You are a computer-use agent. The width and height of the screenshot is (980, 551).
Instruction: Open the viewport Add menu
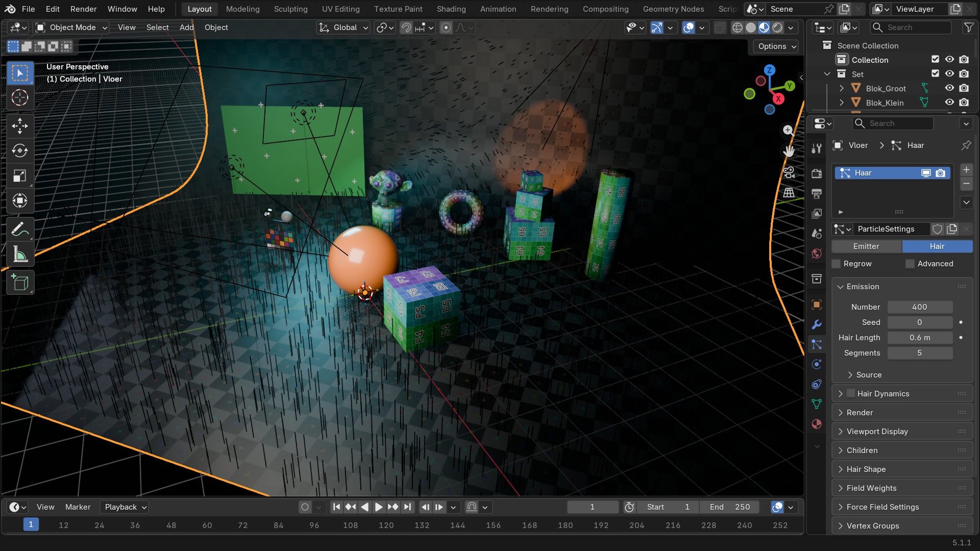coord(186,28)
